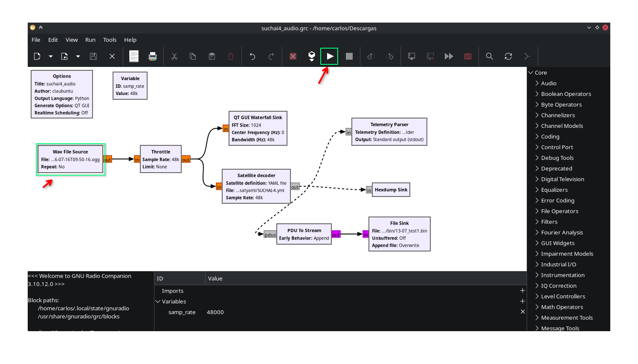Rotate block counterclockwise icon
Viewport: 638px width, 364px height.
[x=371, y=56]
